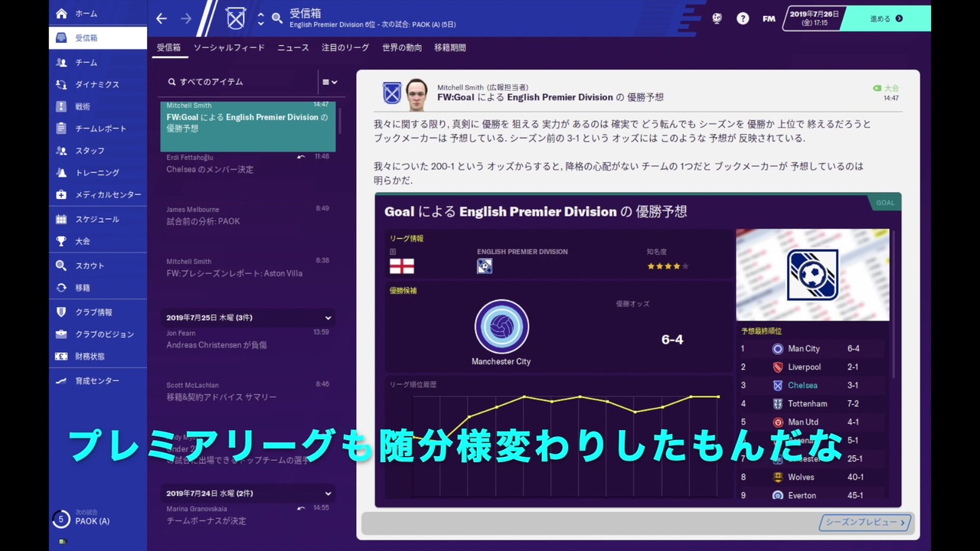Click Man City row in predicted standings
The image size is (980, 551).
click(x=812, y=349)
